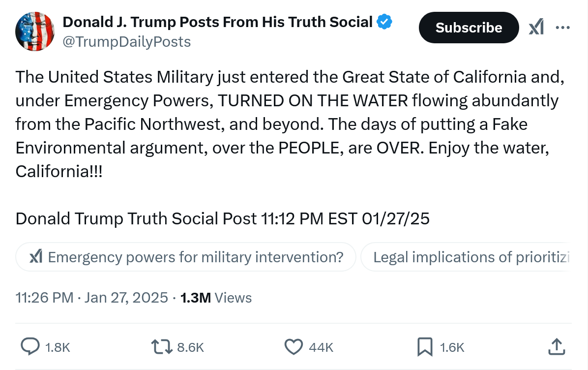Click the reply speech bubble icon
Image resolution: width=588 pixels, height=370 pixels.
pos(30,346)
